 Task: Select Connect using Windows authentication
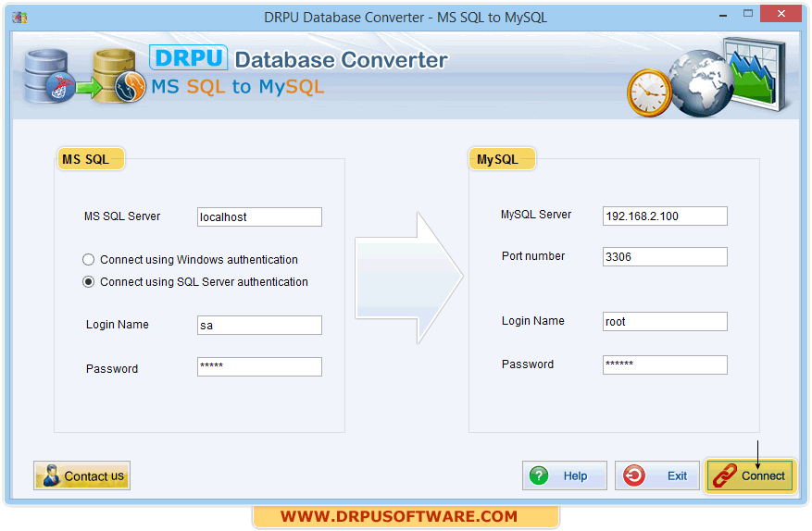click(190, 259)
